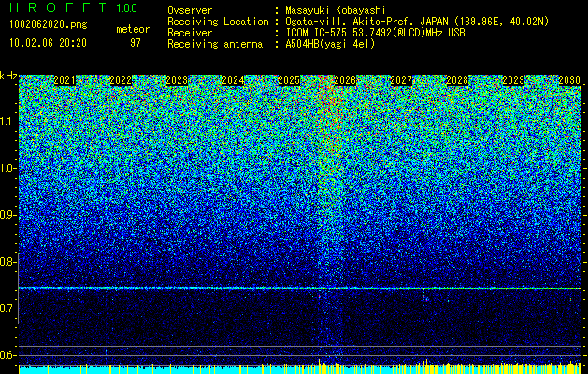Click the 0.7 frequency axis label
Viewport: 588px width, 374px height.
(x=7, y=309)
